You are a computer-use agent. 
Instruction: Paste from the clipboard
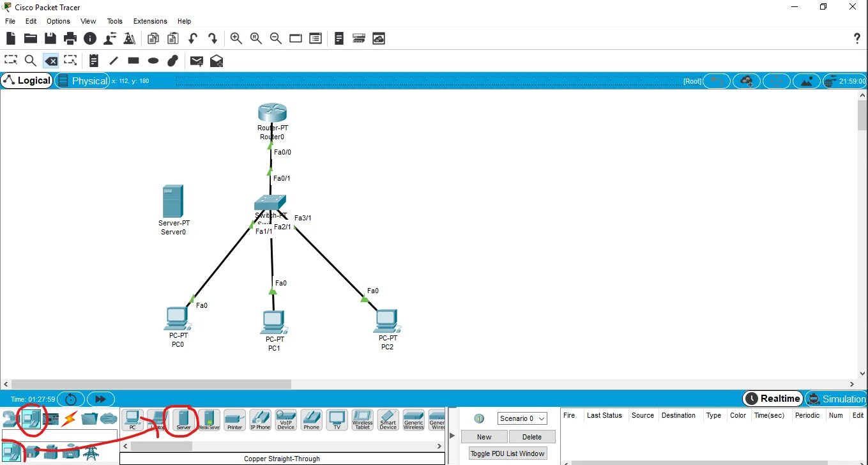[x=172, y=38]
